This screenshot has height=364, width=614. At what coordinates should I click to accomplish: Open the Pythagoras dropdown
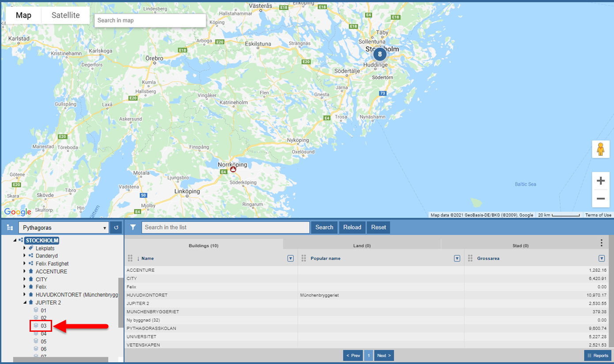[64, 228]
